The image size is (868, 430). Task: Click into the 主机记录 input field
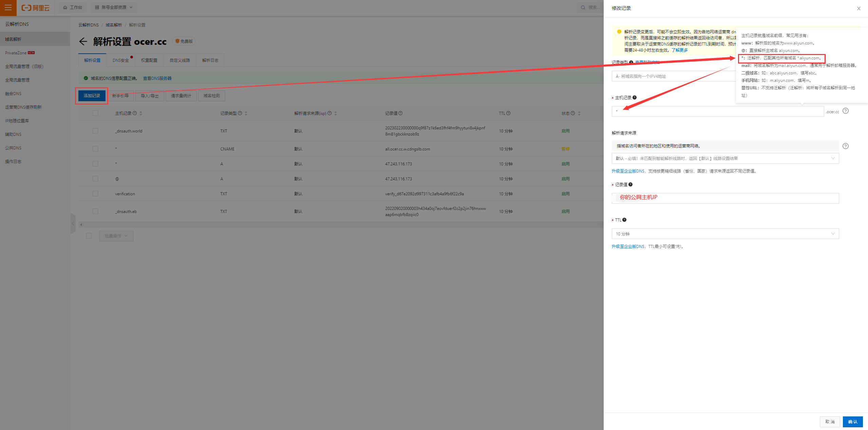[718, 111]
